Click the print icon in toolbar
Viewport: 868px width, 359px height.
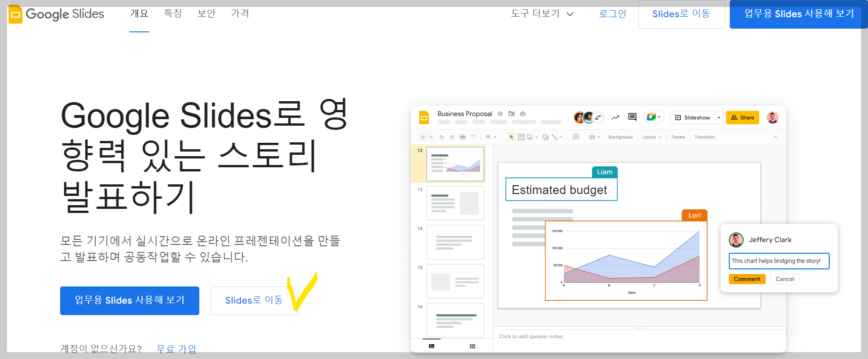coord(462,137)
